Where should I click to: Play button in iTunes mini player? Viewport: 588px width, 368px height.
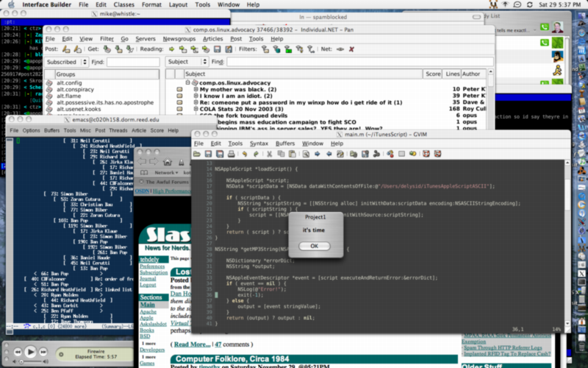pos(30,352)
